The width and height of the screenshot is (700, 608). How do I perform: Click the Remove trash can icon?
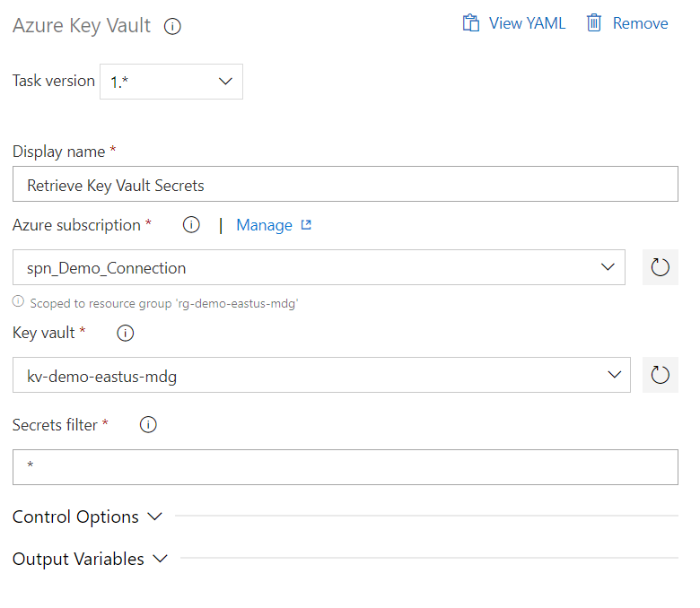tap(594, 23)
